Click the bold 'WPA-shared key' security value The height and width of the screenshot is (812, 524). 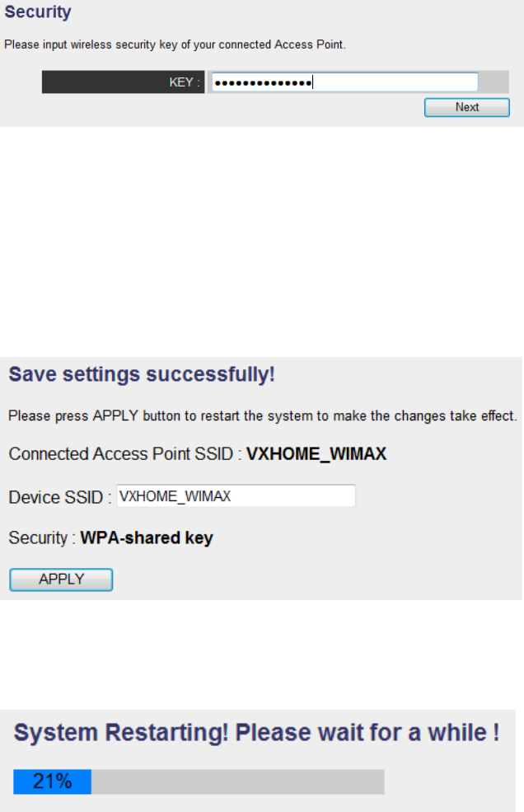point(146,538)
